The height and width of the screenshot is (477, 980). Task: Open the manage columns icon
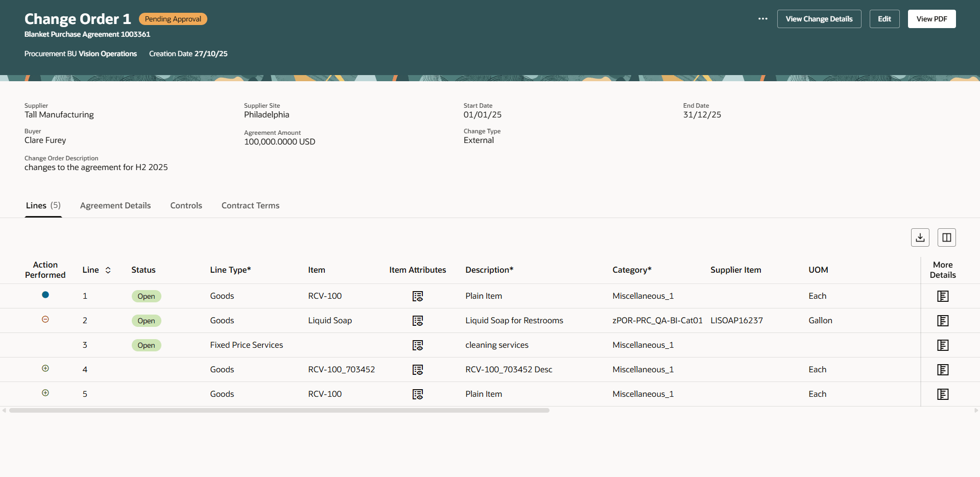point(946,237)
